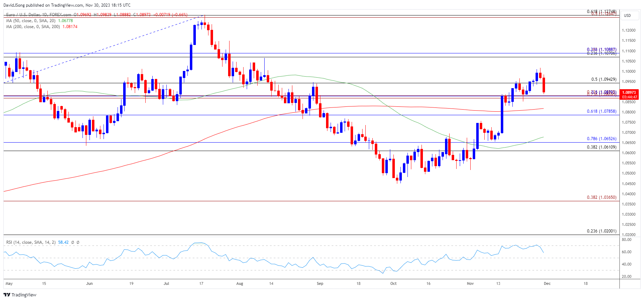Select the 0.618 (1.12748) Fibonacci label

[602, 12]
